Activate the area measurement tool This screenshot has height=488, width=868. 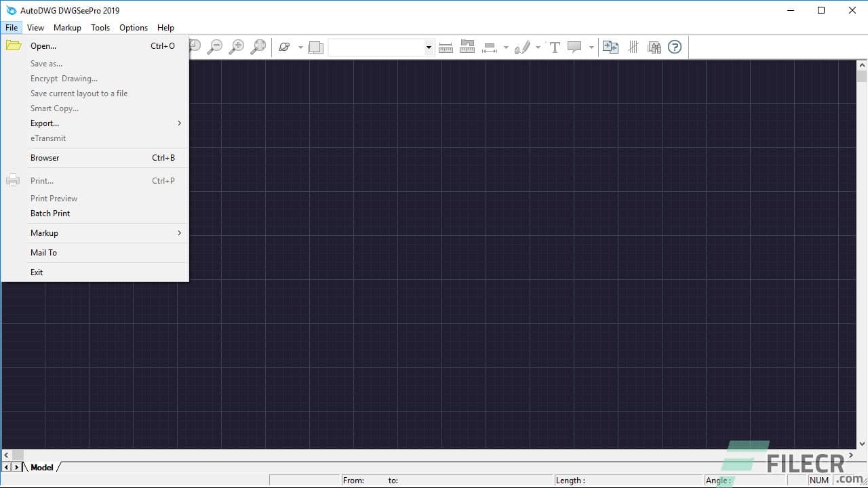click(467, 47)
